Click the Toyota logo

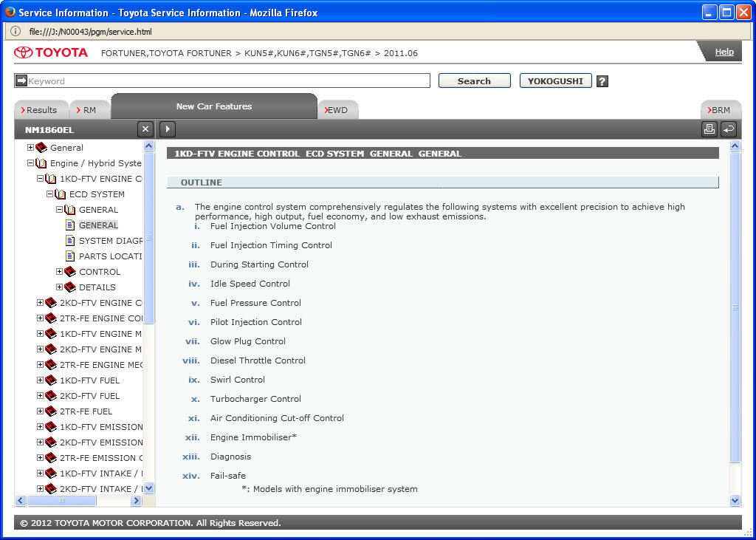[x=51, y=52]
